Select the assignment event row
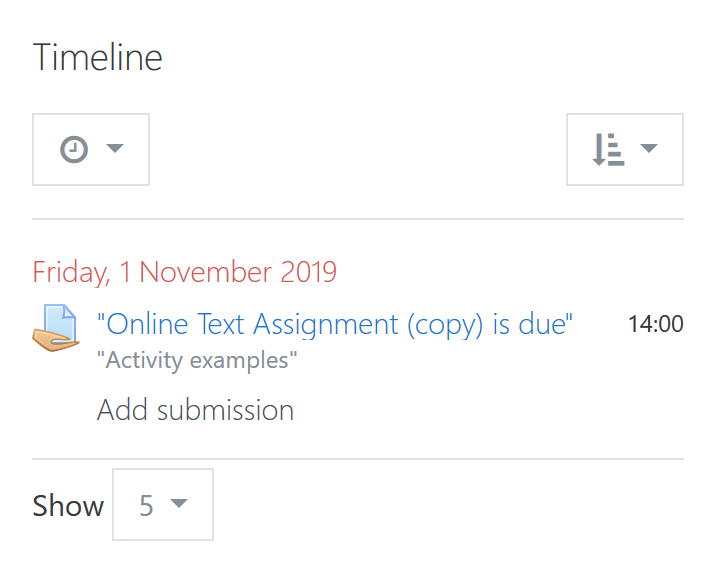 (x=358, y=364)
